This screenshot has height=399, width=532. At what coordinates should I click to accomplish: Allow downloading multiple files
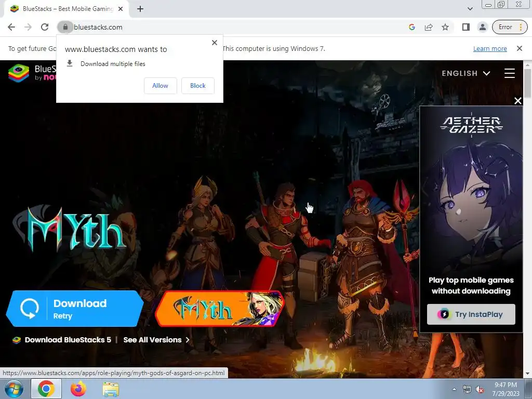160,86
